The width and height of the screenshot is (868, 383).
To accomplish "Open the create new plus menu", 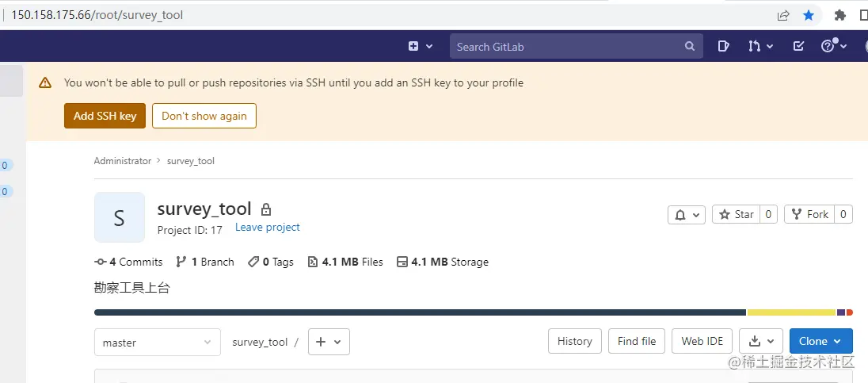I will pyautogui.click(x=421, y=47).
